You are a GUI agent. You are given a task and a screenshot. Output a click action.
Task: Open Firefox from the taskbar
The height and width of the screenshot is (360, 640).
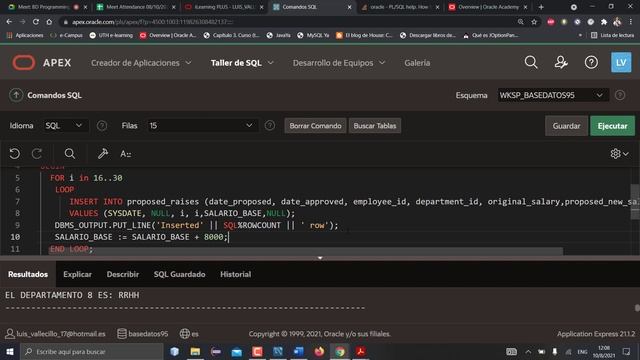(x=319, y=351)
